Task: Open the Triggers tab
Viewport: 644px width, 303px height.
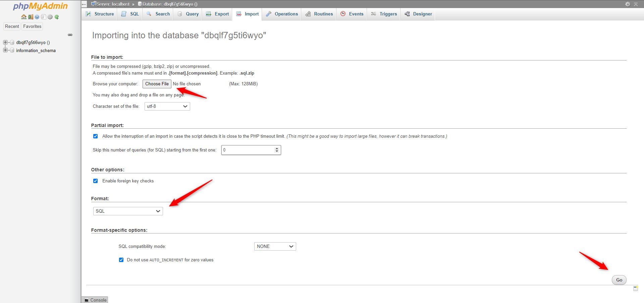Action: (x=384, y=14)
